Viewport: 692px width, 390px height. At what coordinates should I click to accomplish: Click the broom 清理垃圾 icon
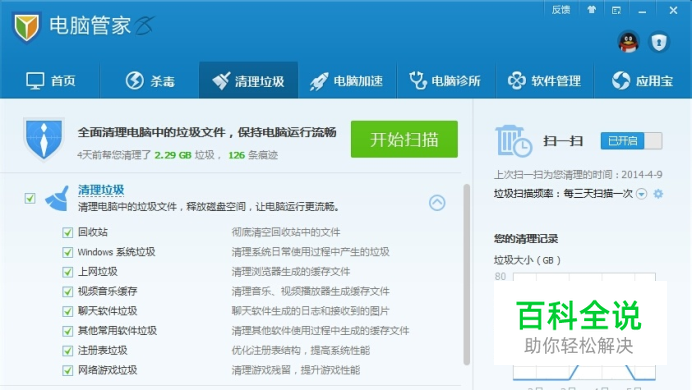tap(57, 199)
